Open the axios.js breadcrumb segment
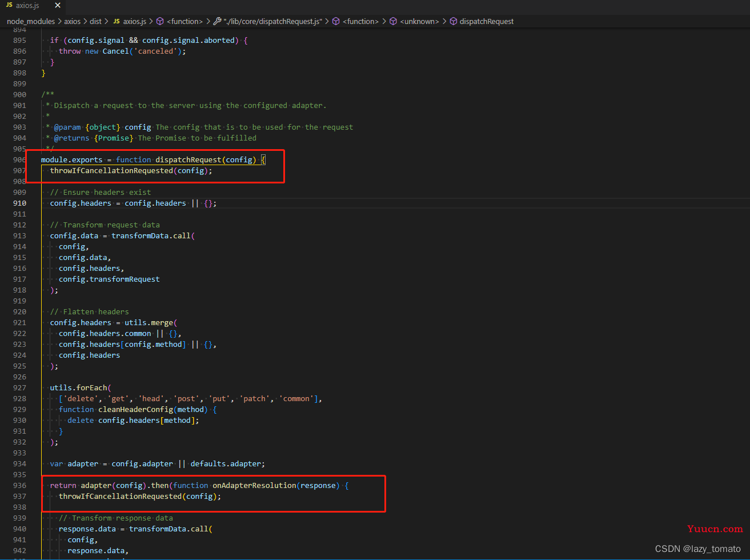The image size is (750, 560). click(135, 21)
